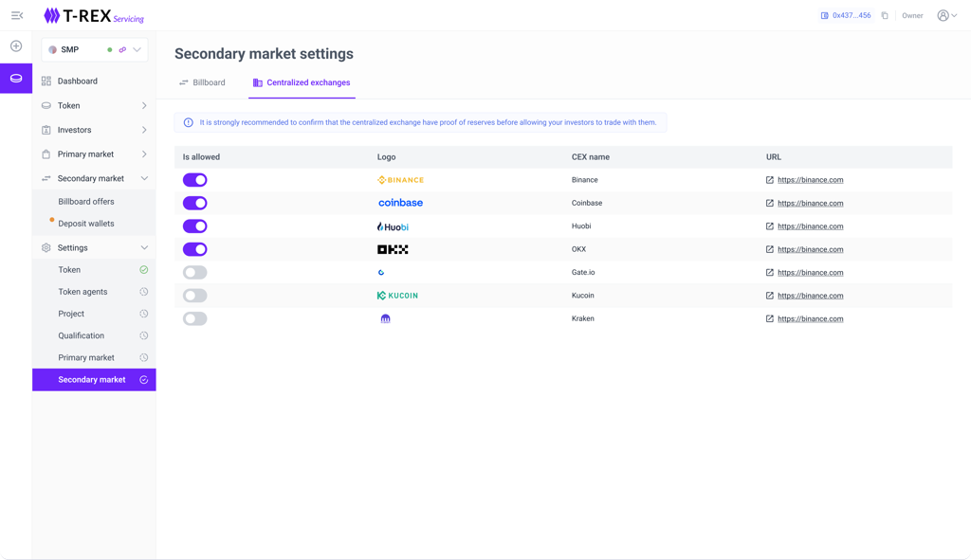The image size is (971, 560).
Task: Collapse the Secondary market sidebar section
Action: click(x=144, y=178)
